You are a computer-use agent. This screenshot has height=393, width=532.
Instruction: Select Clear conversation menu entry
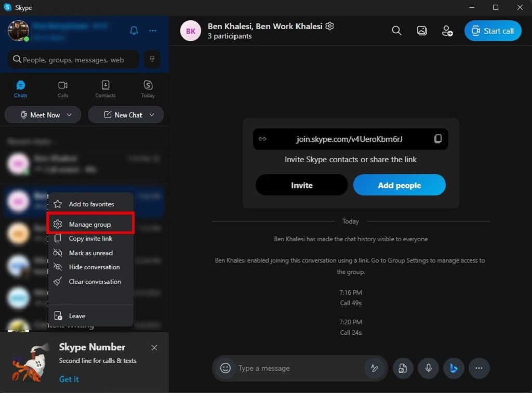pos(90,282)
